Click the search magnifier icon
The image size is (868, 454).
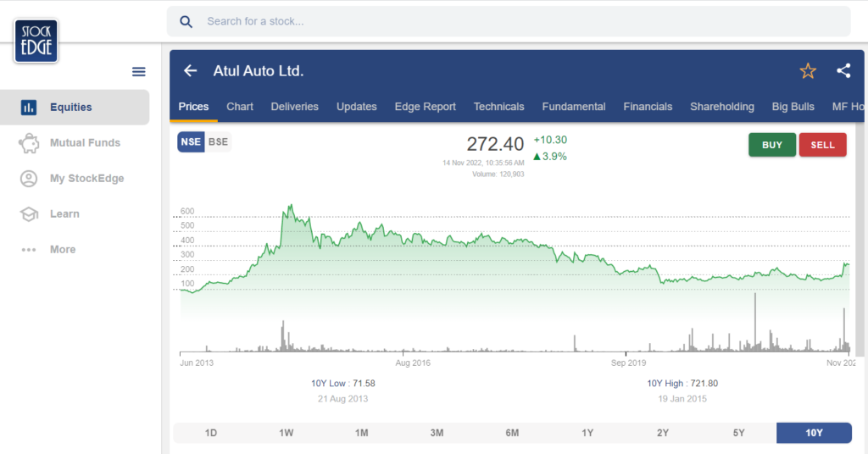[186, 21]
